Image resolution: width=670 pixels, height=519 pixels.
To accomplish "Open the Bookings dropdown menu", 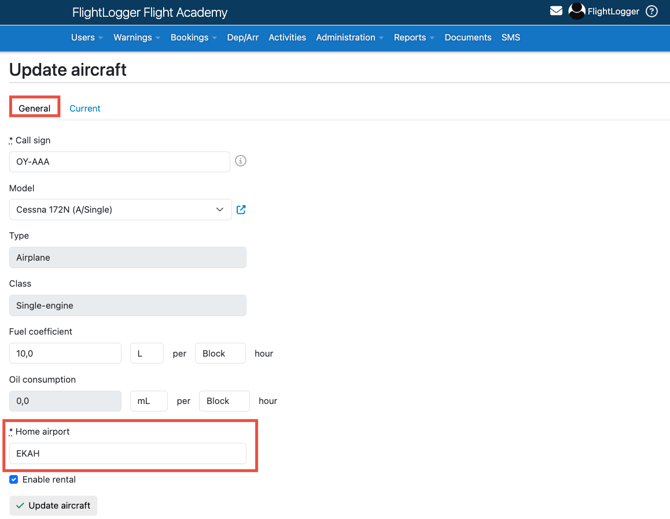I will [x=193, y=38].
